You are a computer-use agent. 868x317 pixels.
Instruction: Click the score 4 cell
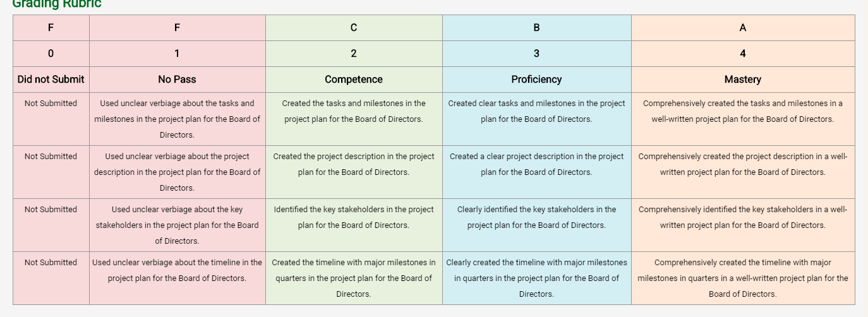point(743,54)
